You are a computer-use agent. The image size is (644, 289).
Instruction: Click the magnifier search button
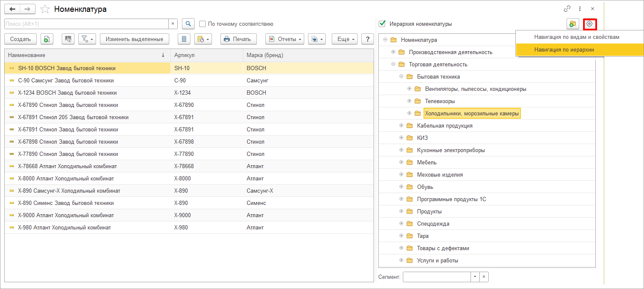[188, 24]
